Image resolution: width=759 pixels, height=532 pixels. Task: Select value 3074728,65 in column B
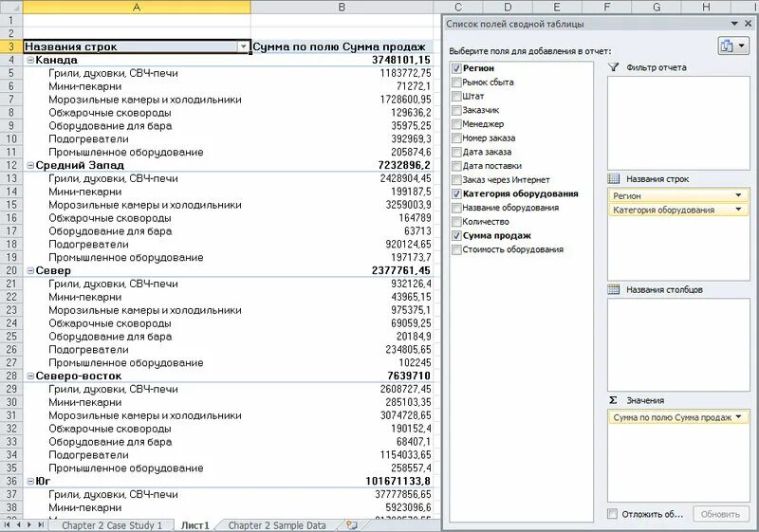click(342, 415)
